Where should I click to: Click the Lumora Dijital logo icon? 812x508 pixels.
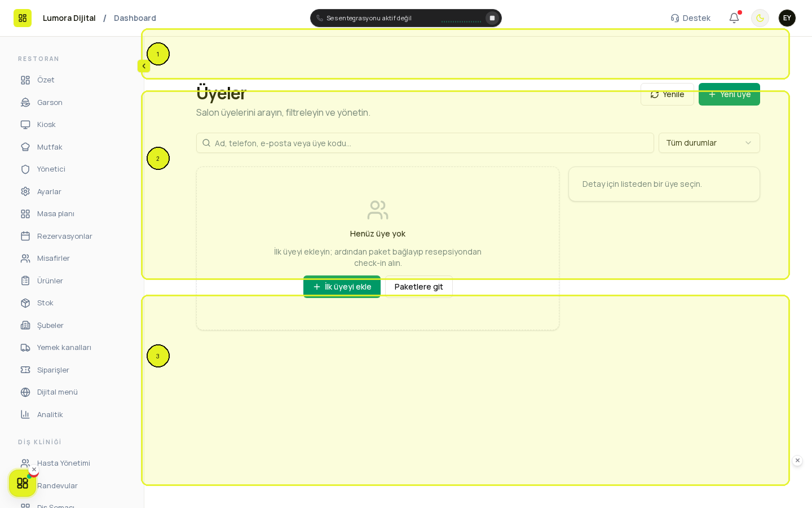coord(23,18)
